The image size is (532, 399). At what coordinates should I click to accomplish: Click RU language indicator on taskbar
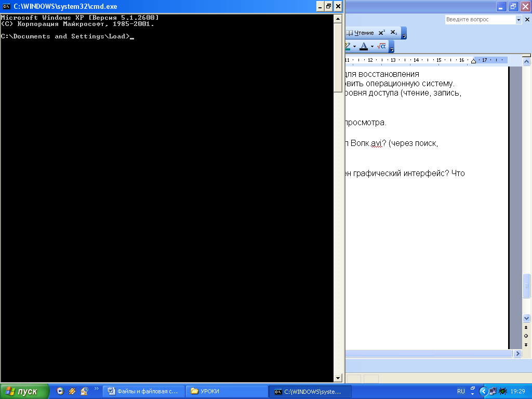pos(461,391)
